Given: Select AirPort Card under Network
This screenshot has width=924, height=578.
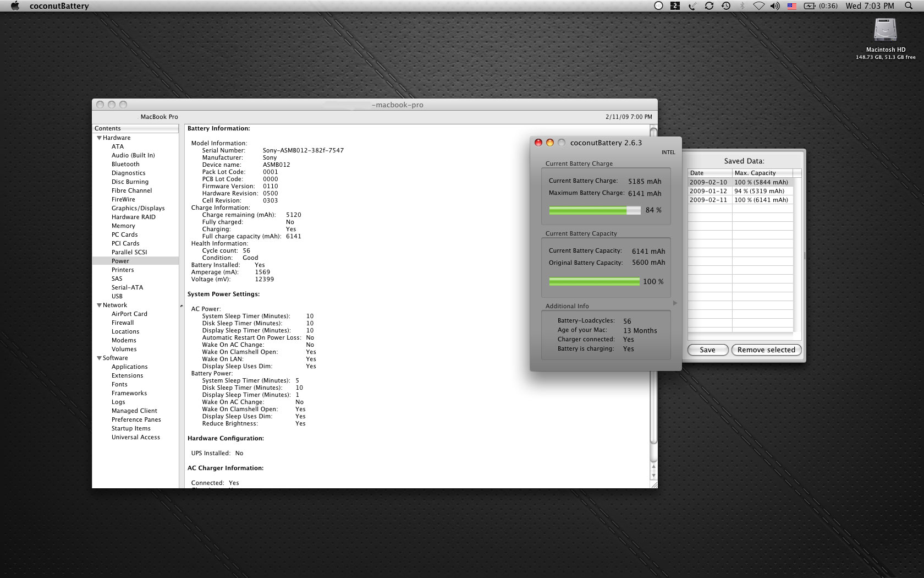Looking at the screenshot, I should click(x=129, y=314).
